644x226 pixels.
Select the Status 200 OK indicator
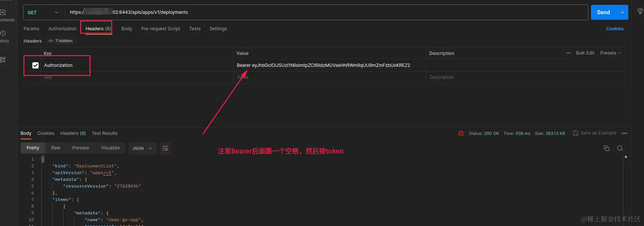tap(484, 133)
